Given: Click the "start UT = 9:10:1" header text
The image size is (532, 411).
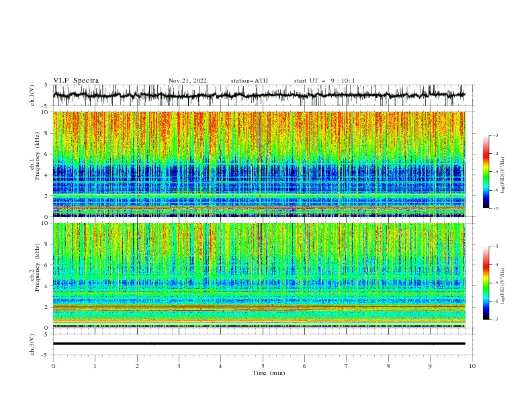Looking at the screenshot, I should click(x=324, y=81).
